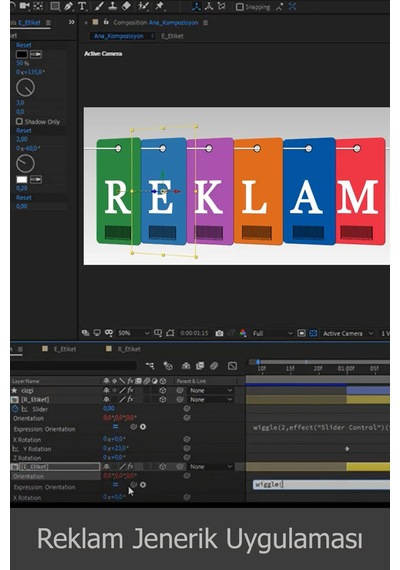
Task: Select the Type tool
Action: click(82, 6)
